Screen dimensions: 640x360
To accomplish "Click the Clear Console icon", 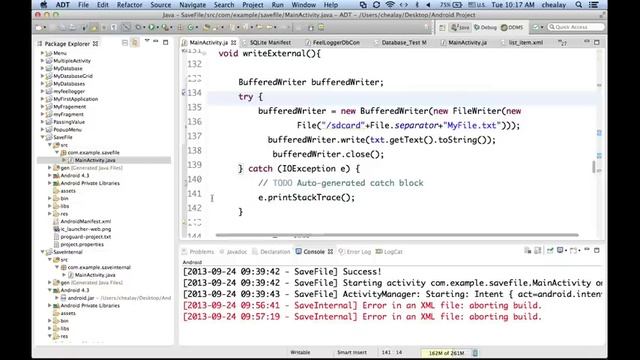I will pyautogui.click(x=528, y=251).
